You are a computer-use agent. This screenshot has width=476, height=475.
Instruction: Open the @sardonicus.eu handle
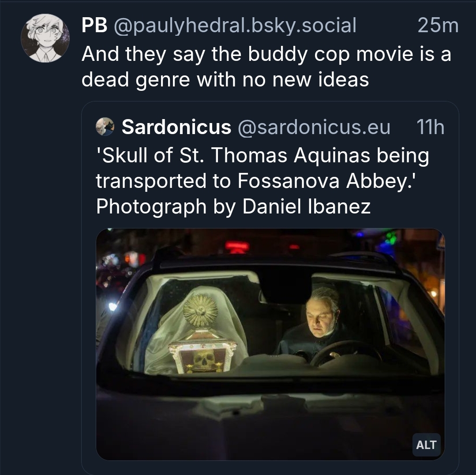(x=314, y=127)
